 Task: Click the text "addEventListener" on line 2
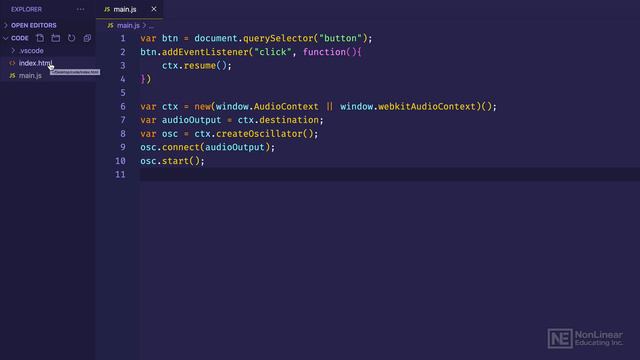point(205,52)
